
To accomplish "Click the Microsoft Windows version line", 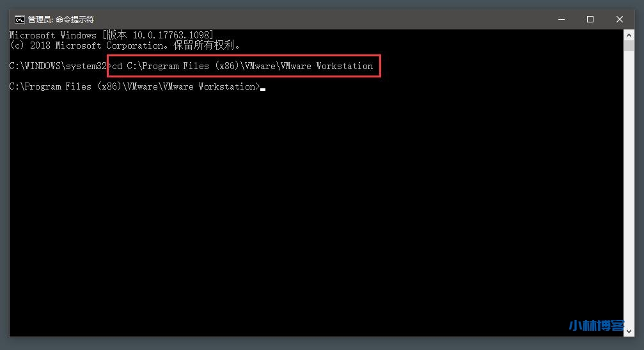I will (x=111, y=35).
